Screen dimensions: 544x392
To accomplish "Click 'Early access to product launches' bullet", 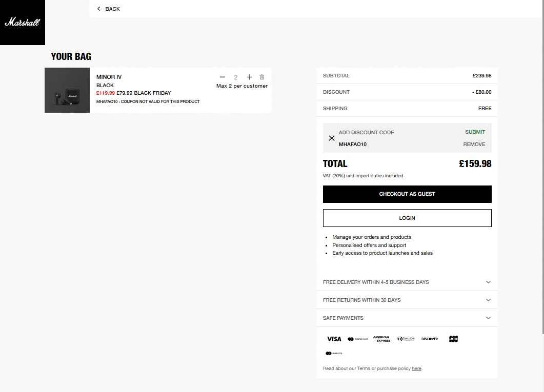I will (x=382, y=253).
